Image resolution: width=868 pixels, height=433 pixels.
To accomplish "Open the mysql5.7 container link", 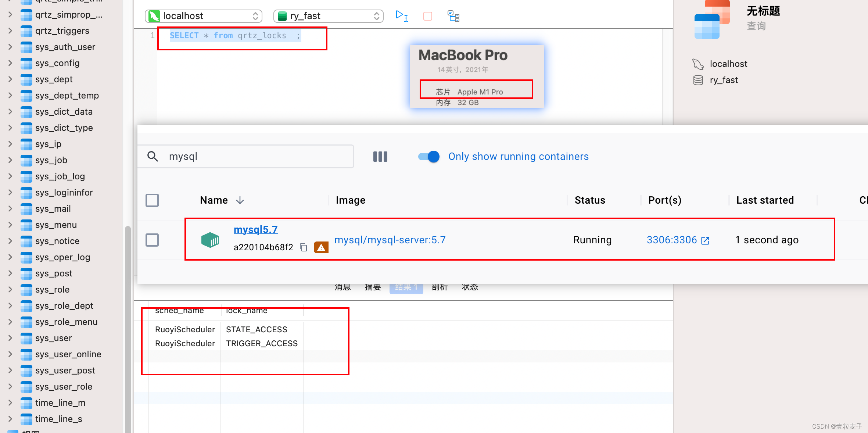I will 256,230.
